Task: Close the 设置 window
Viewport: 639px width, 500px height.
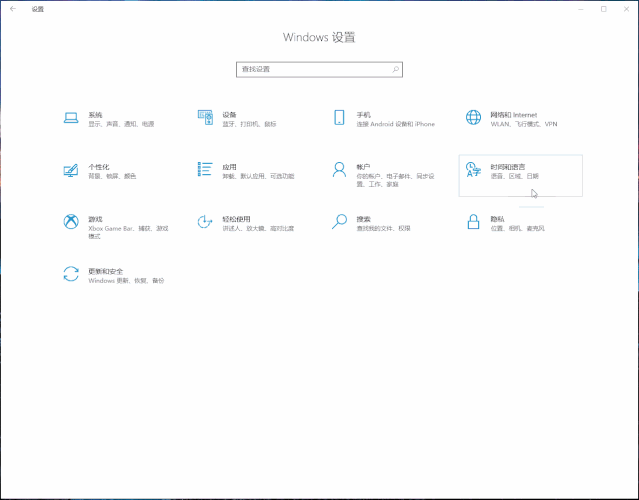Action: (626, 9)
